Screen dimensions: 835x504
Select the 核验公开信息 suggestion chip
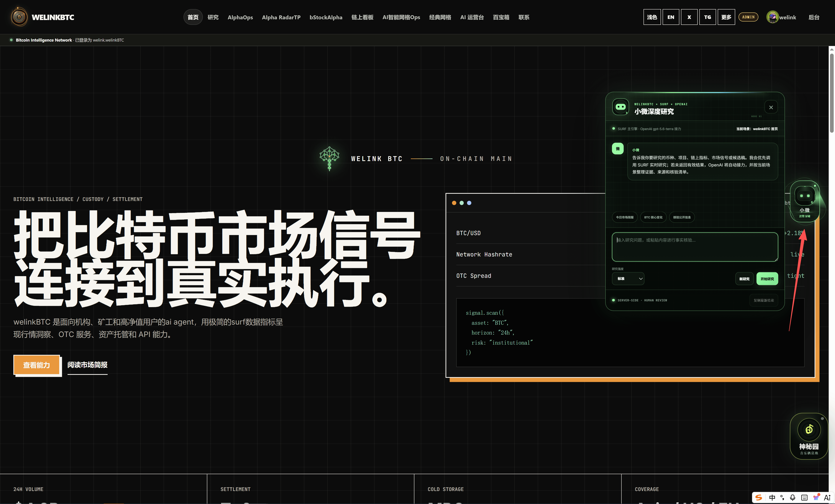click(682, 217)
